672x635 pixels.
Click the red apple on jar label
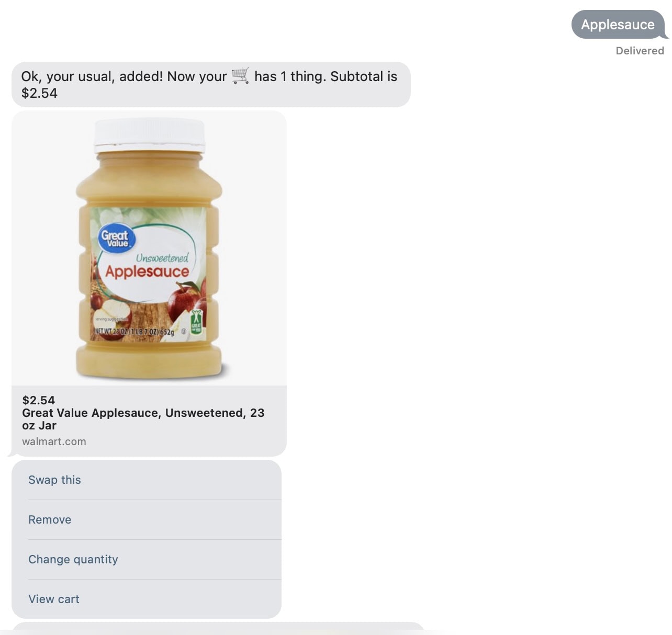(x=185, y=301)
